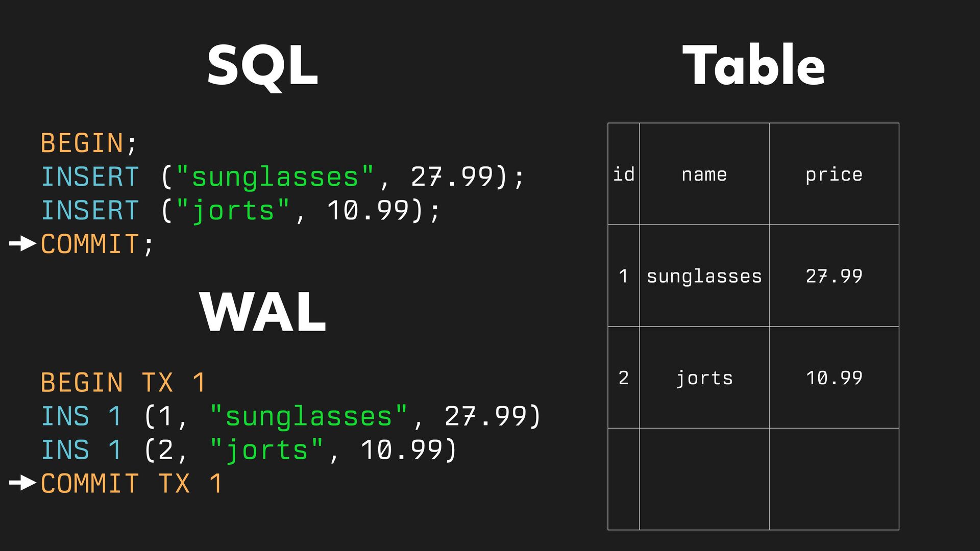Click the arrow next to SQL COMMIT
The image size is (980, 551).
(x=22, y=244)
